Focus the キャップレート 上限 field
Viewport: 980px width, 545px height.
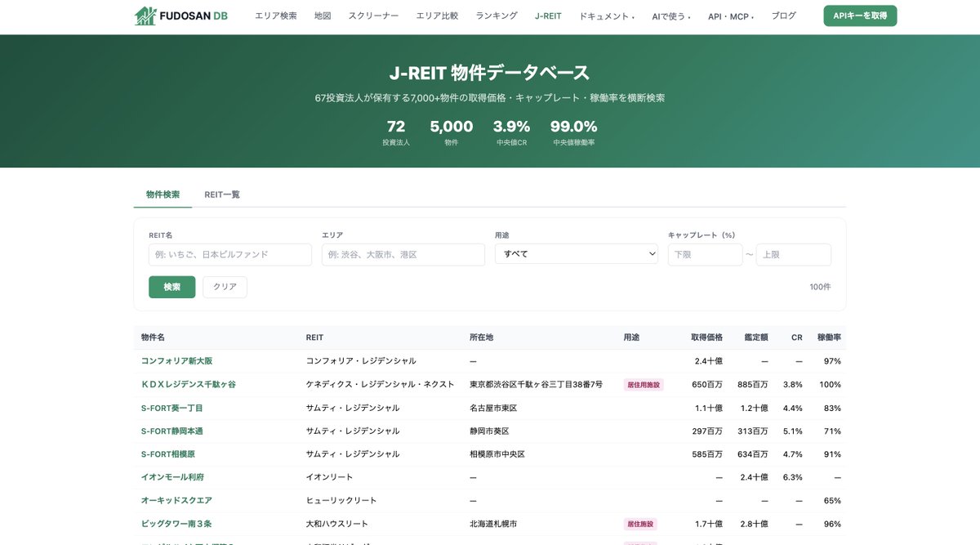(x=794, y=254)
